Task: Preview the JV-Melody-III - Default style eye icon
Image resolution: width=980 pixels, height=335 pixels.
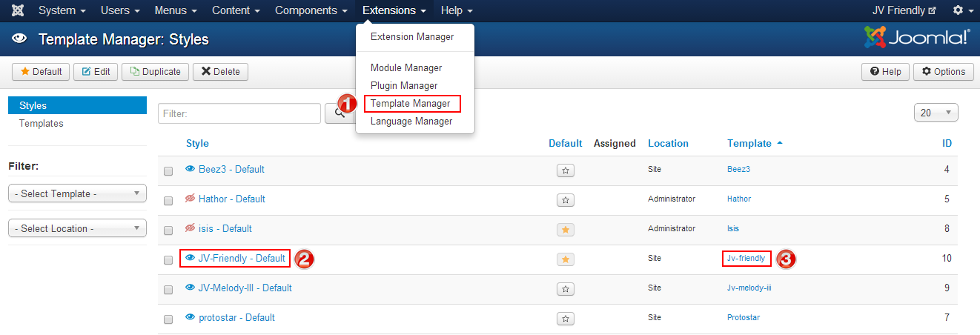Action: (x=190, y=288)
